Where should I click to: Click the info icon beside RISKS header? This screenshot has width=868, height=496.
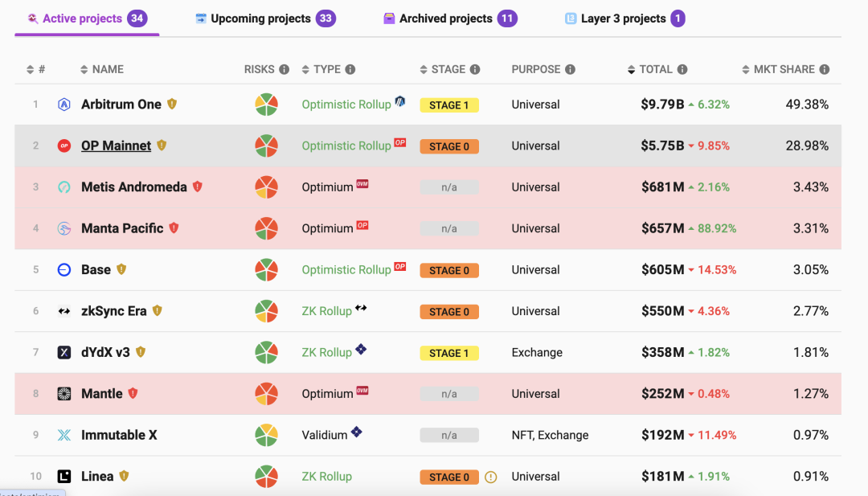coord(284,70)
